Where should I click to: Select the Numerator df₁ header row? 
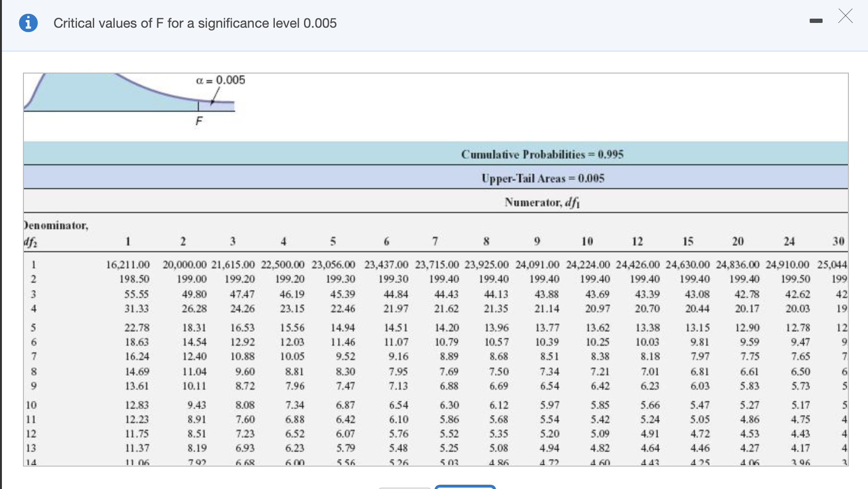(x=542, y=202)
